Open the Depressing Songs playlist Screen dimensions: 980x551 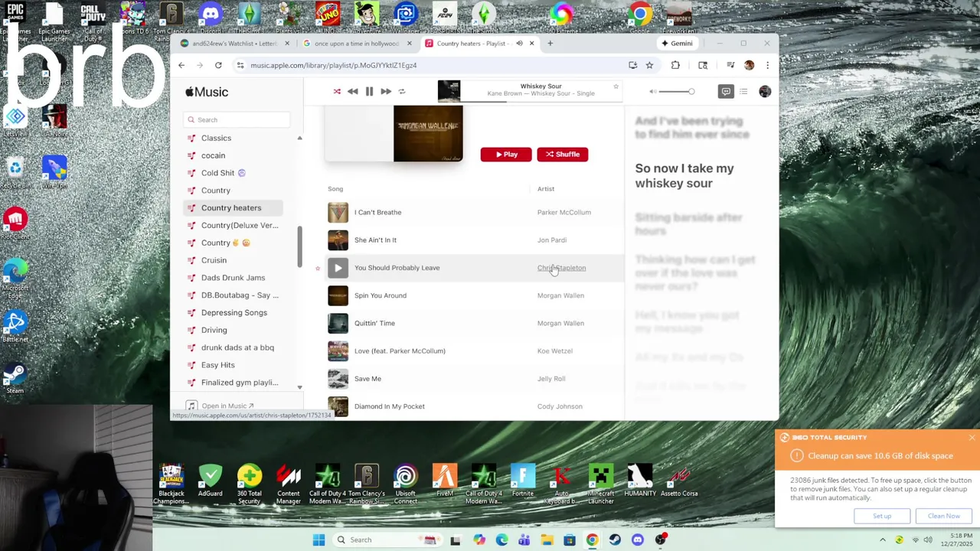tap(233, 312)
